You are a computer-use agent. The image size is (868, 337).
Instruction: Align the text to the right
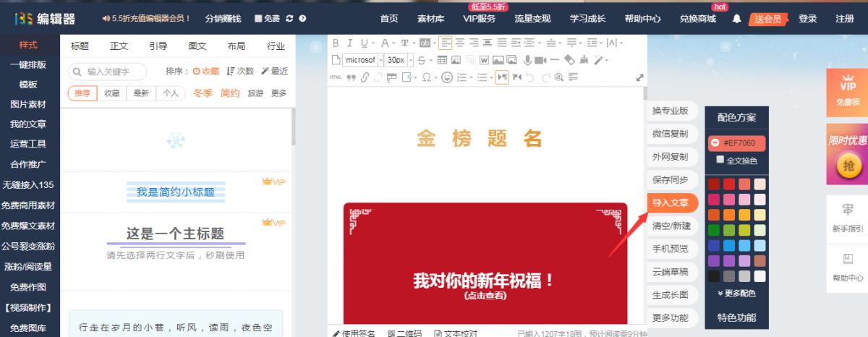point(474,43)
